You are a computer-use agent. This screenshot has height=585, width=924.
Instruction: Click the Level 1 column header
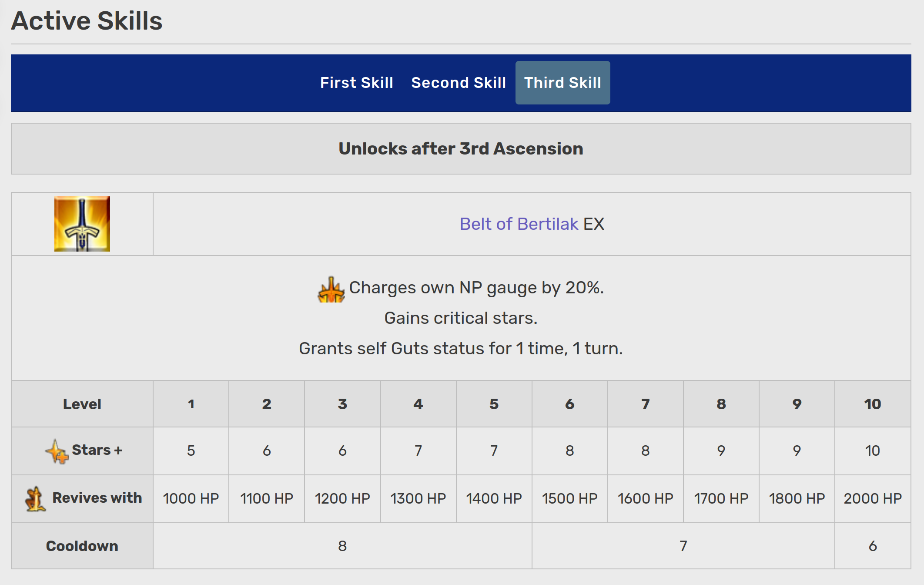click(191, 404)
